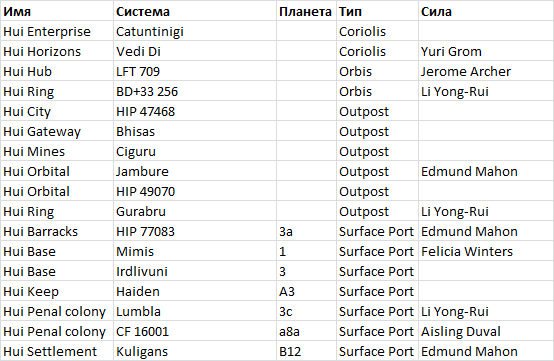
Task: Select the Jambure system cell
Action: coord(195,171)
